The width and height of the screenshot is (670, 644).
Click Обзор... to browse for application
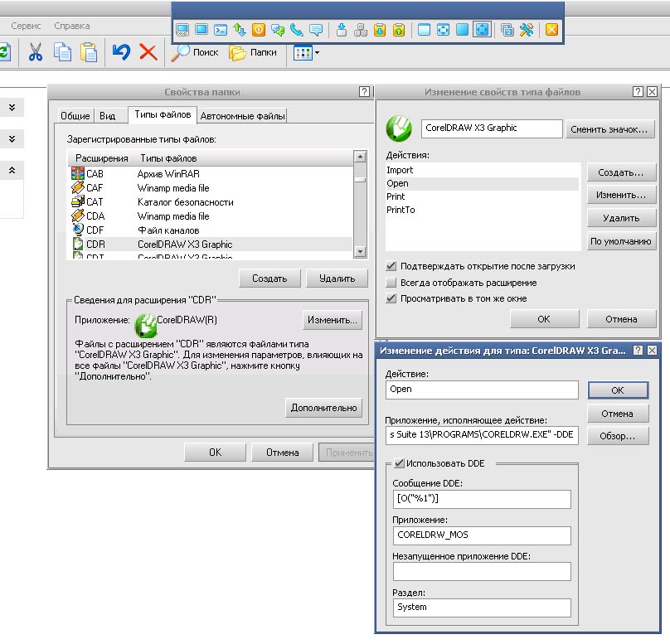[618, 436]
